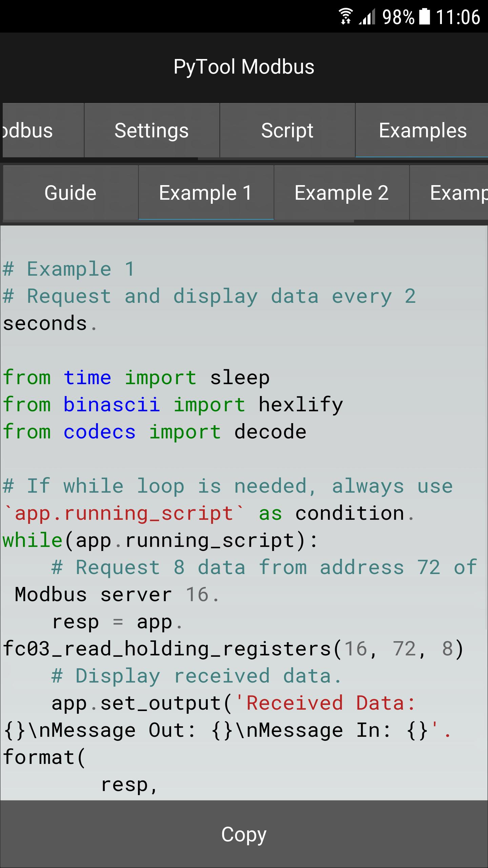Switch to the Settings tab
This screenshot has width=488, height=868.
point(152,130)
